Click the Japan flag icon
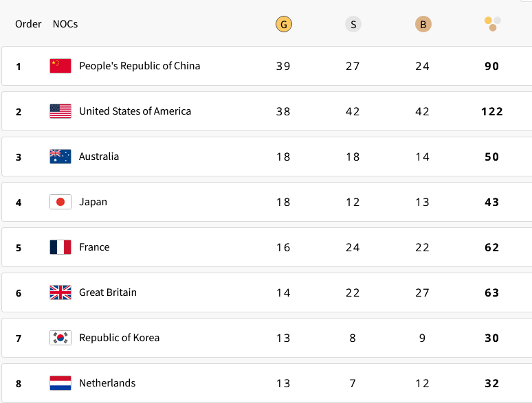This screenshot has height=403, width=532. tap(60, 202)
